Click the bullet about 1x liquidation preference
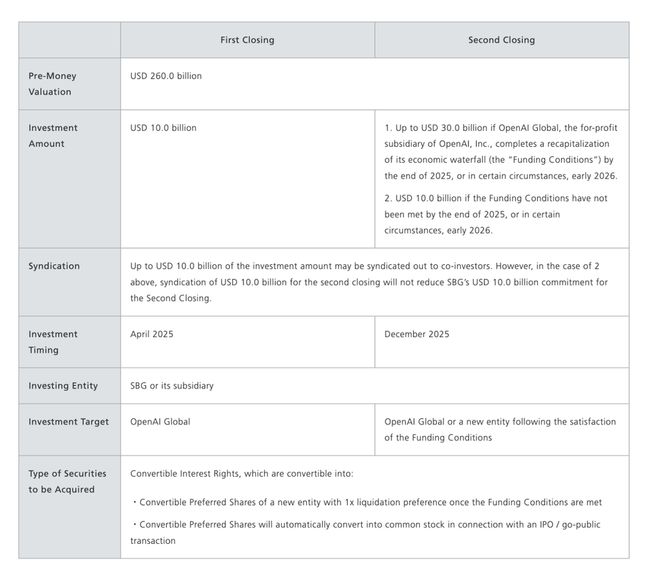The height and width of the screenshot is (575, 660). click(366, 502)
